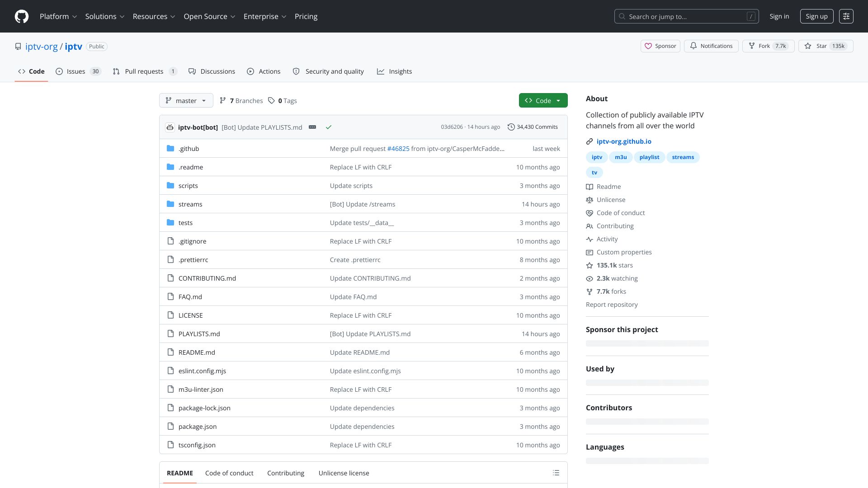868x488 pixels.
Task: Expand the Solutions menu
Action: click(105, 16)
